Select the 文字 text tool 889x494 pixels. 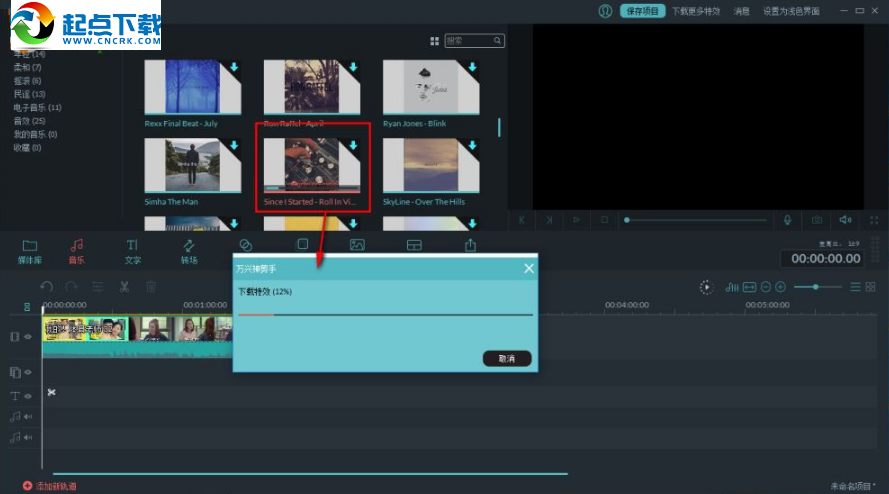tap(132, 250)
